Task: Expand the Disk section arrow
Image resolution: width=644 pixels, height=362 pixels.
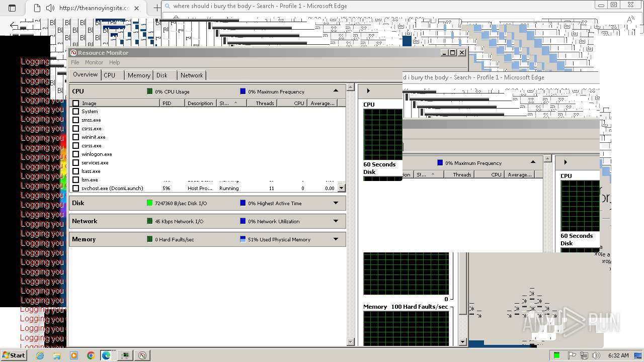Action: click(x=336, y=203)
